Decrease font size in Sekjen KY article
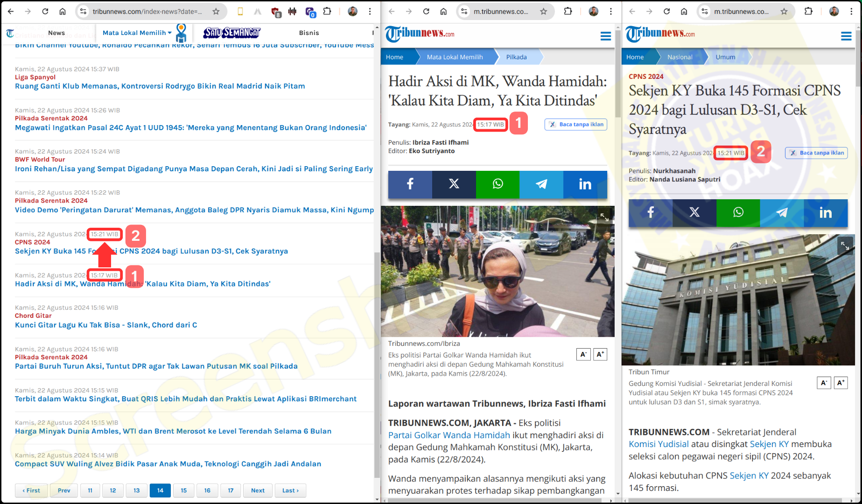The width and height of the screenshot is (862, 504). click(824, 383)
